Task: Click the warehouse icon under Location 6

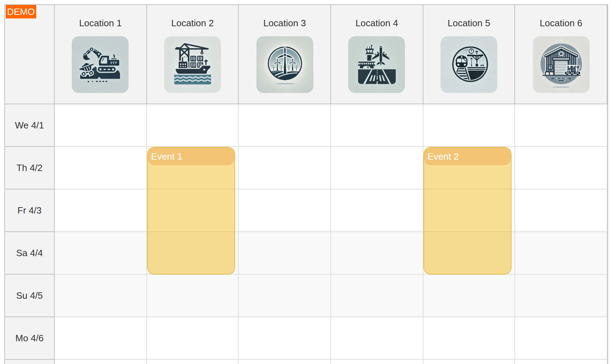Action: click(561, 65)
